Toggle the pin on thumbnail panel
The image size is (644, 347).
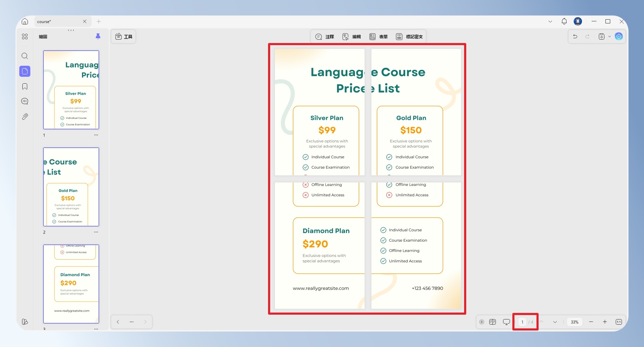tap(98, 36)
